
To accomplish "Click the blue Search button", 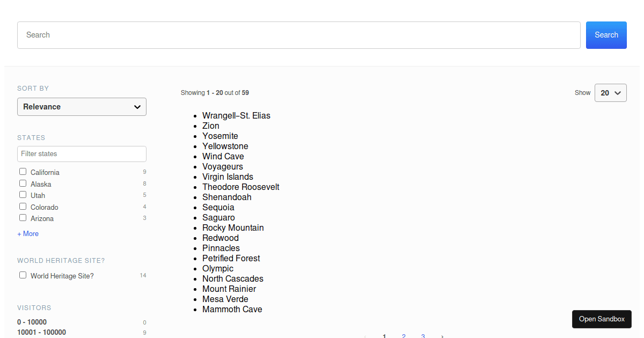I will pyautogui.click(x=606, y=34).
